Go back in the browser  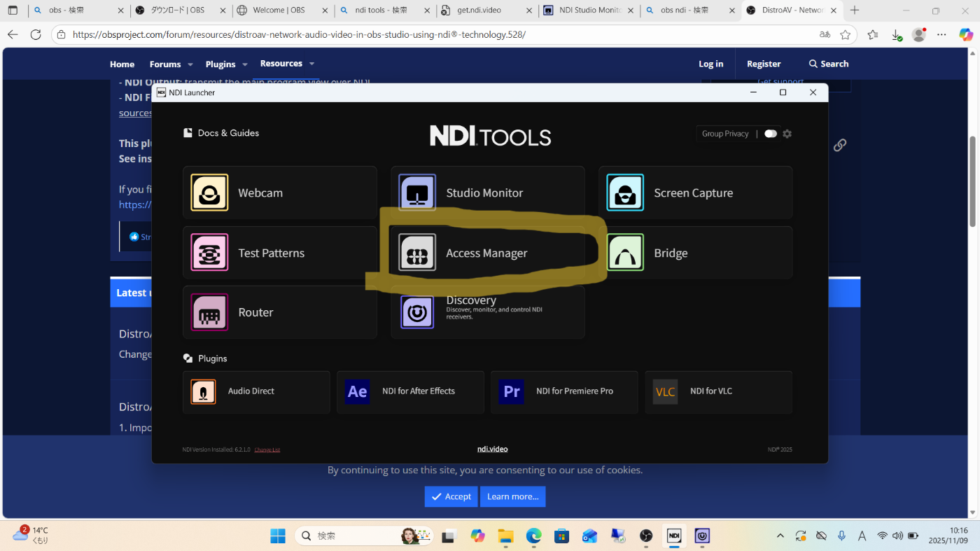13,34
